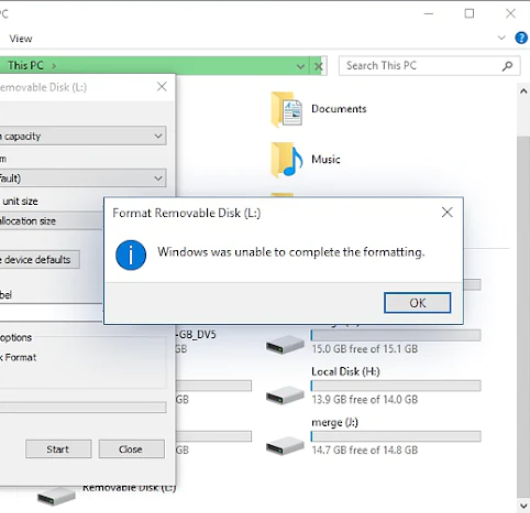Screen dimensions: 530x513
Task: Click the vertical scrollbar thumb
Action: [x=523, y=316]
